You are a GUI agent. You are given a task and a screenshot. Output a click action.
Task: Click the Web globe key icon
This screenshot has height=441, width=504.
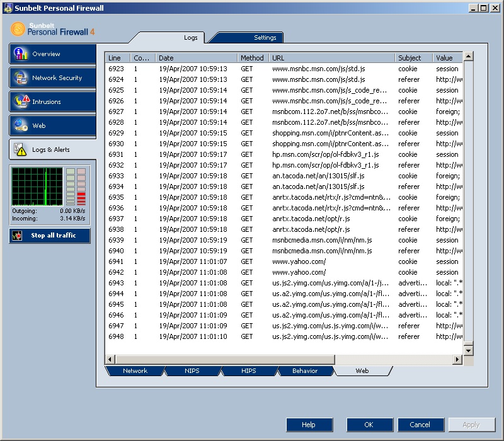(21, 125)
